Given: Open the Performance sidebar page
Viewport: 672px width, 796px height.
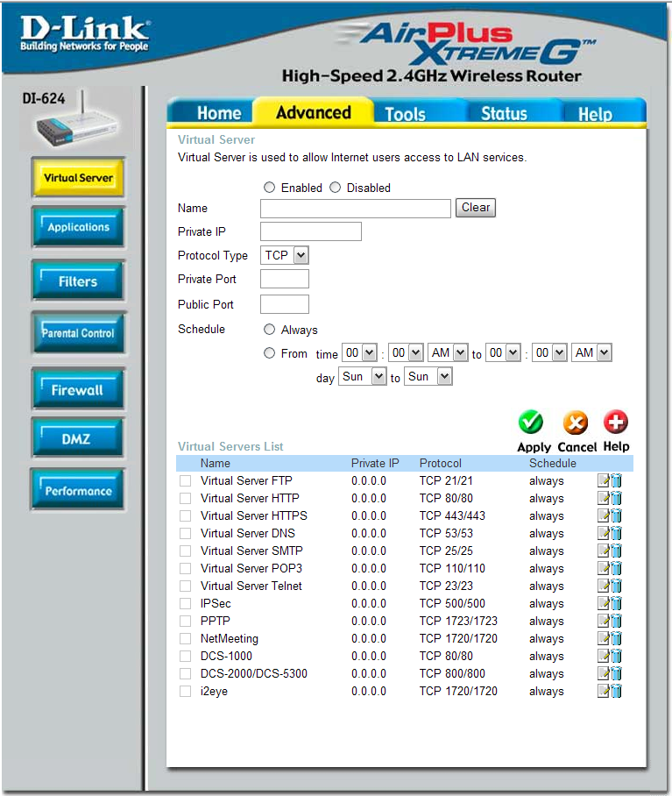Looking at the screenshot, I should tap(78, 490).
